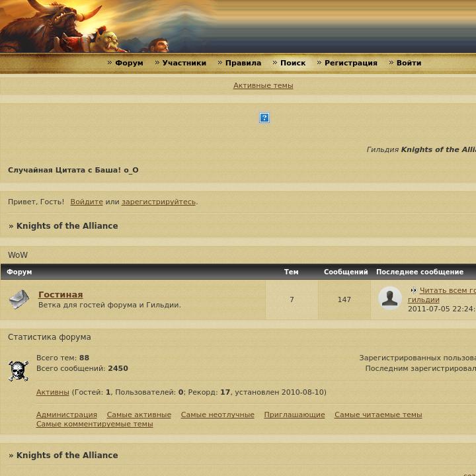The height and width of the screenshot is (476, 476).
Task: Open the Активны users link
Action: (x=52, y=392)
